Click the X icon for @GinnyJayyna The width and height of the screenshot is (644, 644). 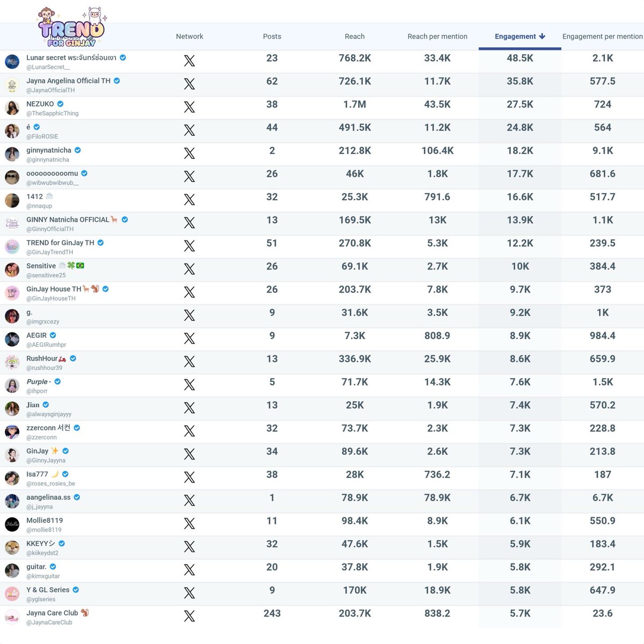point(189,454)
